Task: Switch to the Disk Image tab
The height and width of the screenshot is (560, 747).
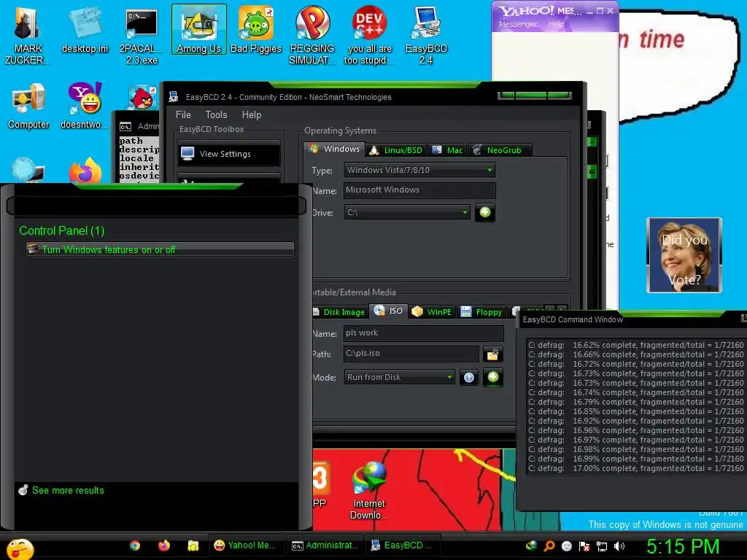Action: (x=339, y=312)
